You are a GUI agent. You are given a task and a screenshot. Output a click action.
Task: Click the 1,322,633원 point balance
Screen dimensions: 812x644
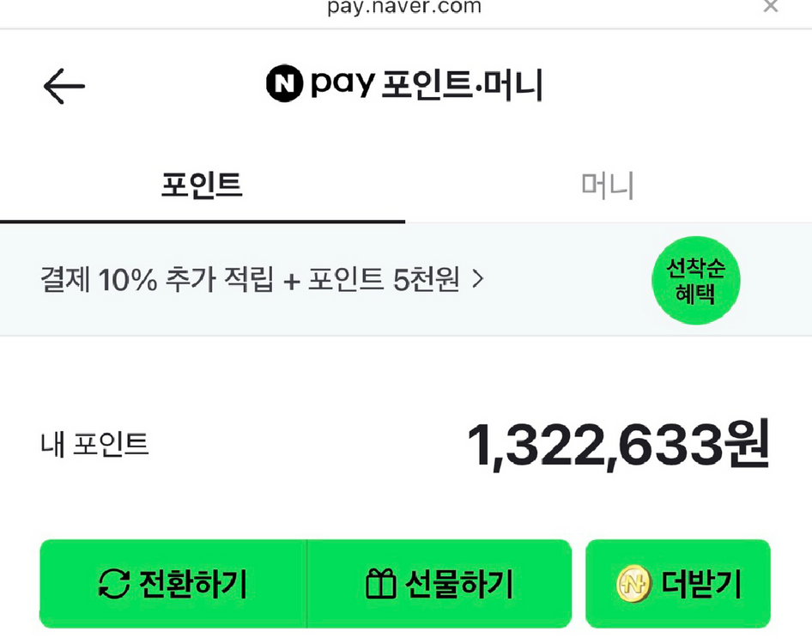point(617,445)
